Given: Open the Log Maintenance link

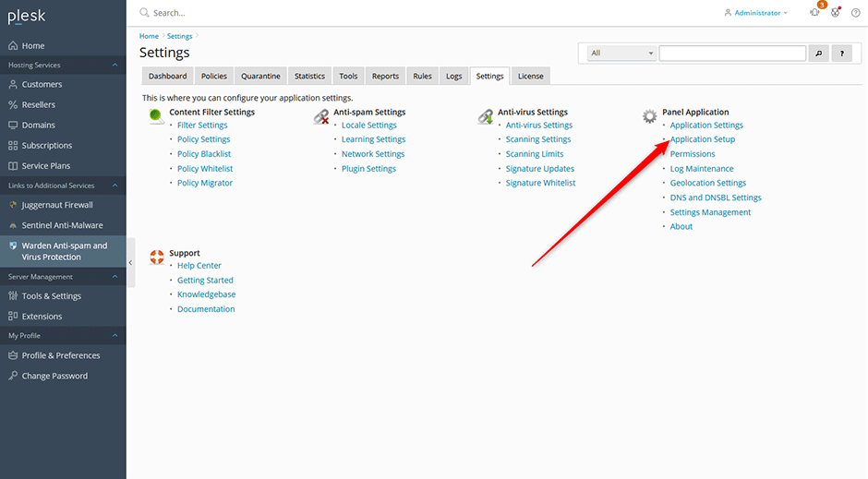Looking at the screenshot, I should [702, 169].
